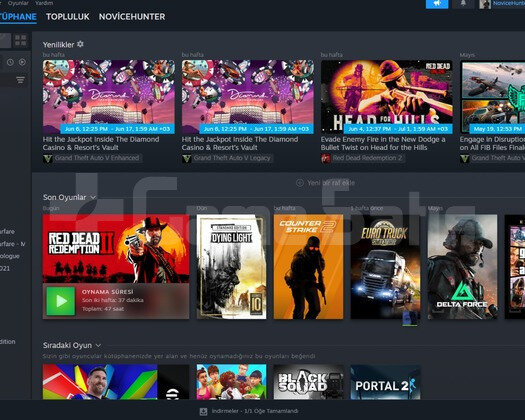This screenshot has width=525, height=420.
Task: Click the downloads icon in bottom bar
Action: tap(203, 411)
